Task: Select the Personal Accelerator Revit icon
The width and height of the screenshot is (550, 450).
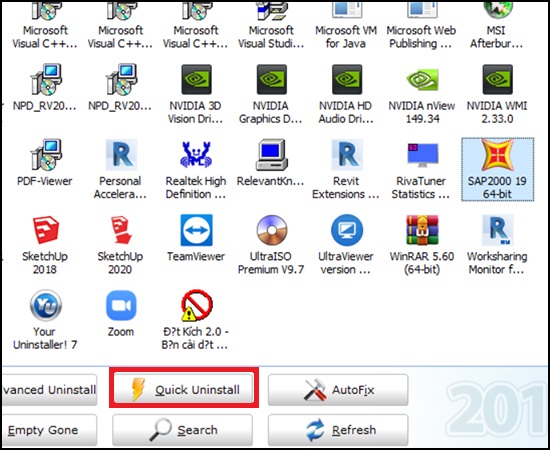Action: tap(121, 155)
